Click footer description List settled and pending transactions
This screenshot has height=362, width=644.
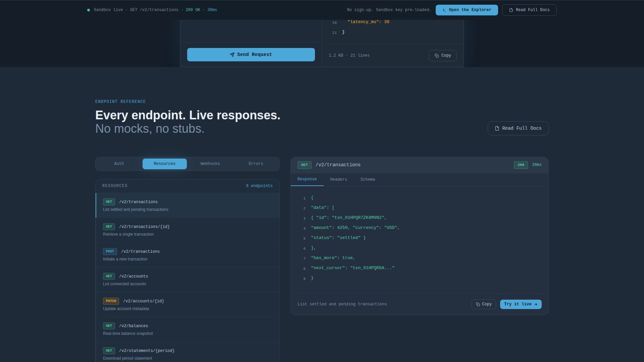[342, 304]
